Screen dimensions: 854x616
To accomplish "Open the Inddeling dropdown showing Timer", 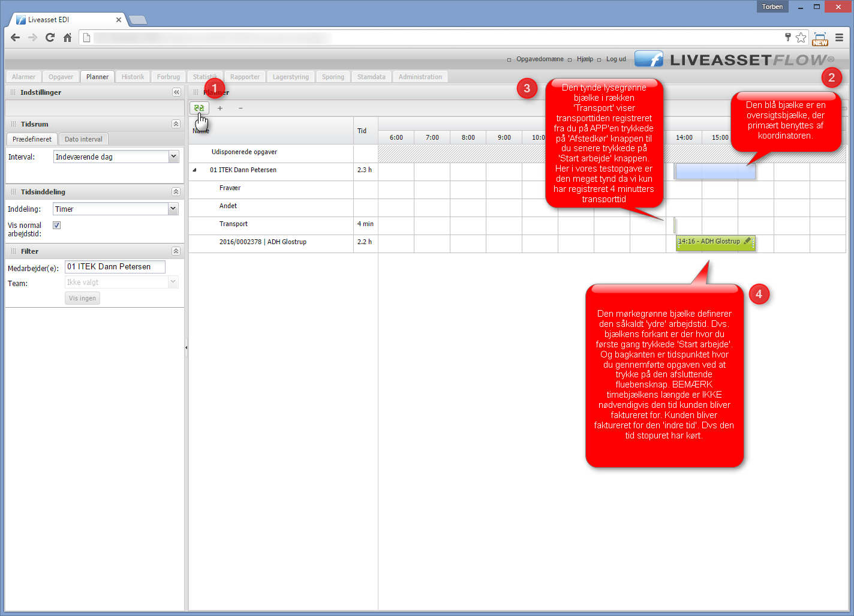I will click(173, 209).
